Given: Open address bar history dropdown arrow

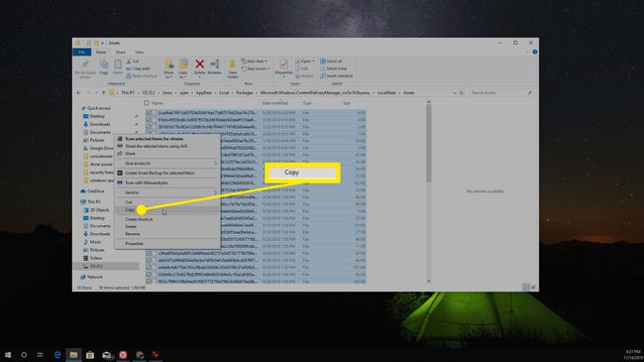Looking at the screenshot, I should [x=454, y=93].
